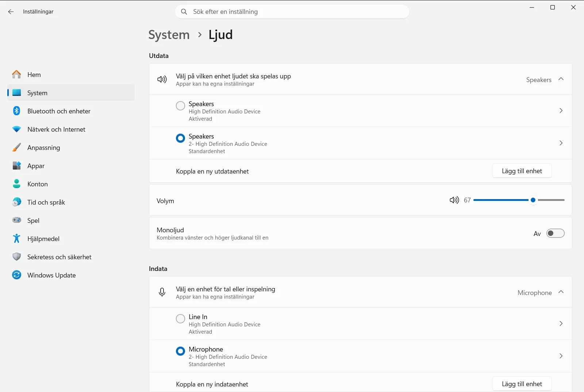Screen dimensions: 584x392
Task: Mute volume via speaker icon next to 67
Action: [454, 200]
